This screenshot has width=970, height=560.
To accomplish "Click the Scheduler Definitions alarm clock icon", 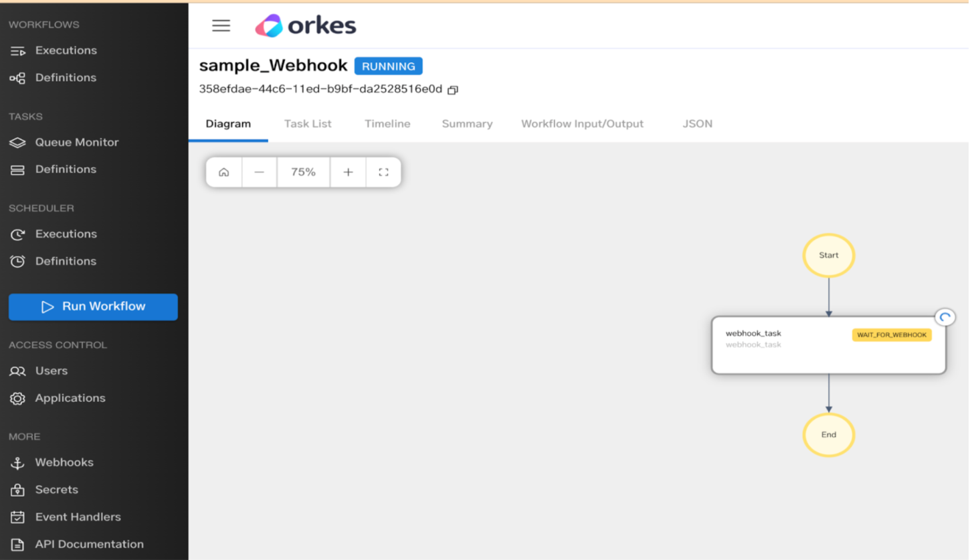I will click(17, 261).
